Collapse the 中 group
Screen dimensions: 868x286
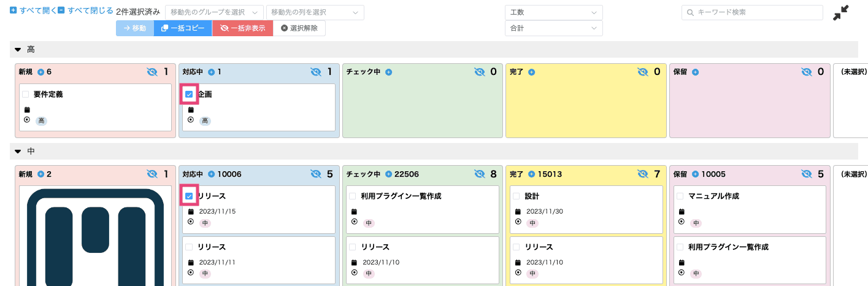18,151
